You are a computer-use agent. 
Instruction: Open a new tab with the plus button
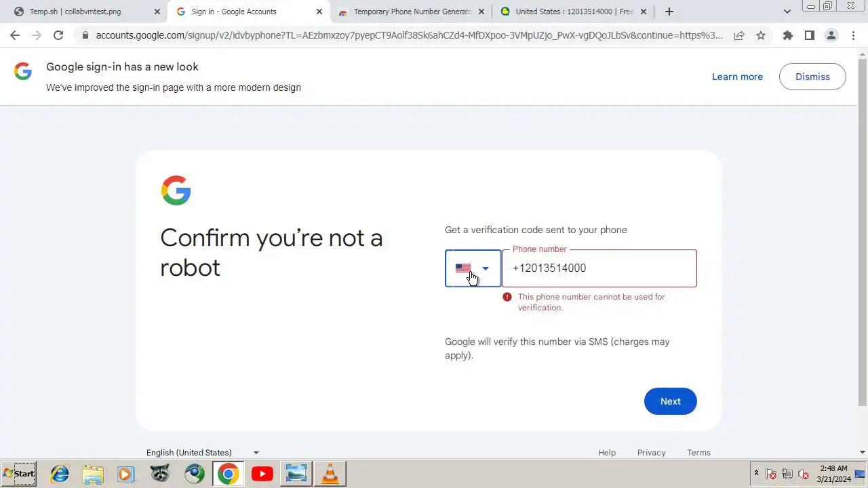point(669,12)
